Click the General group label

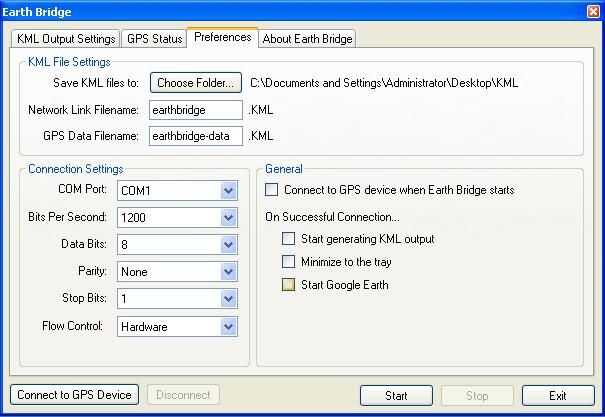pos(284,169)
